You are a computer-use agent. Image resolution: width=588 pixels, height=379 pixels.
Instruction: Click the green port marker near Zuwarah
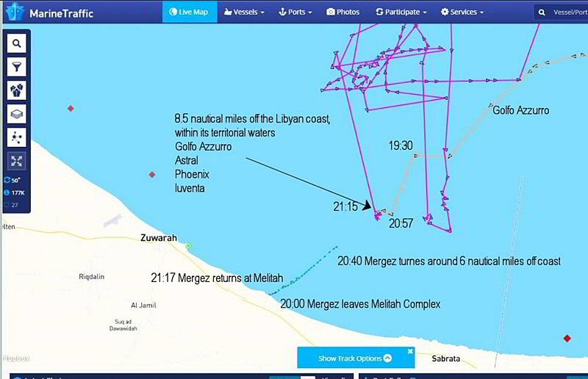189,246
